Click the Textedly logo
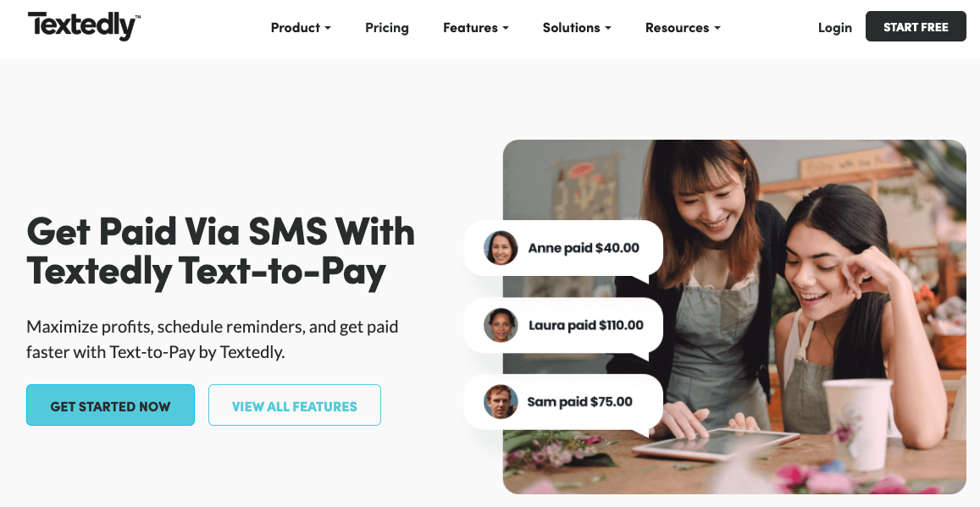Viewport: 980px width, 507px height. click(84, 25)
